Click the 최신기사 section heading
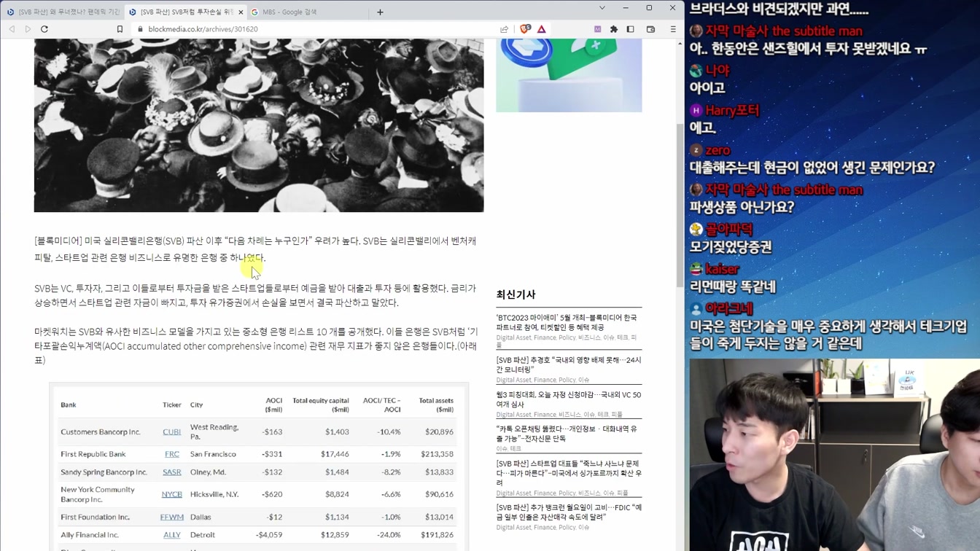The image size is (980, 551). [x=516, y=294]
